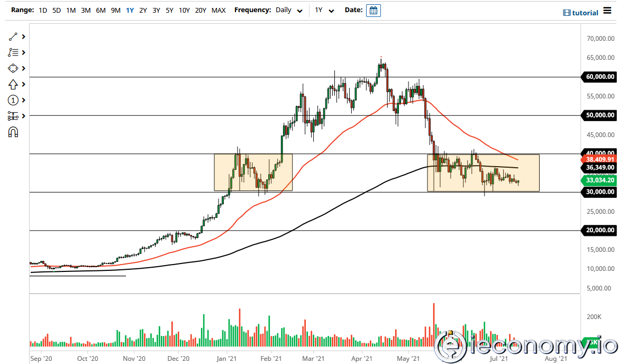Open the date picker calendar icon
This screenshot has width=619, height=364.
(x=374, y=10)
